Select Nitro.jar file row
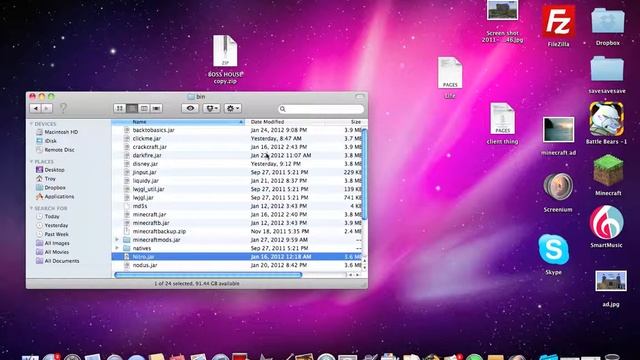 pos(237,257)
